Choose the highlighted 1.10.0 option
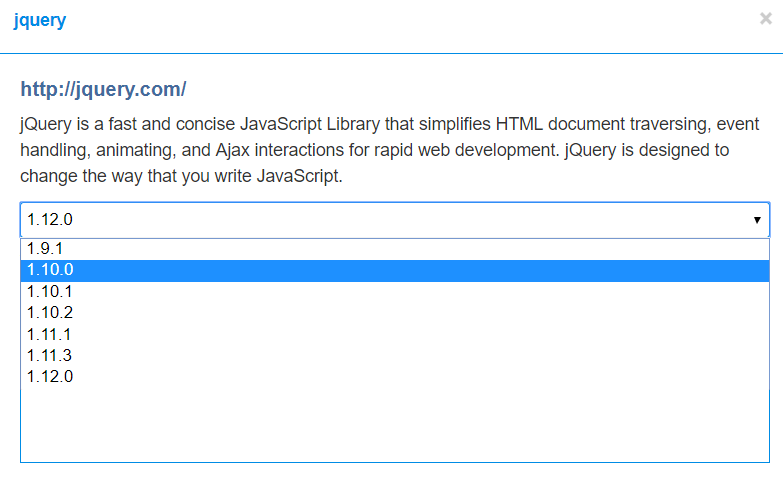This screenshot has width=783, height=481. (x=395, y=270)
